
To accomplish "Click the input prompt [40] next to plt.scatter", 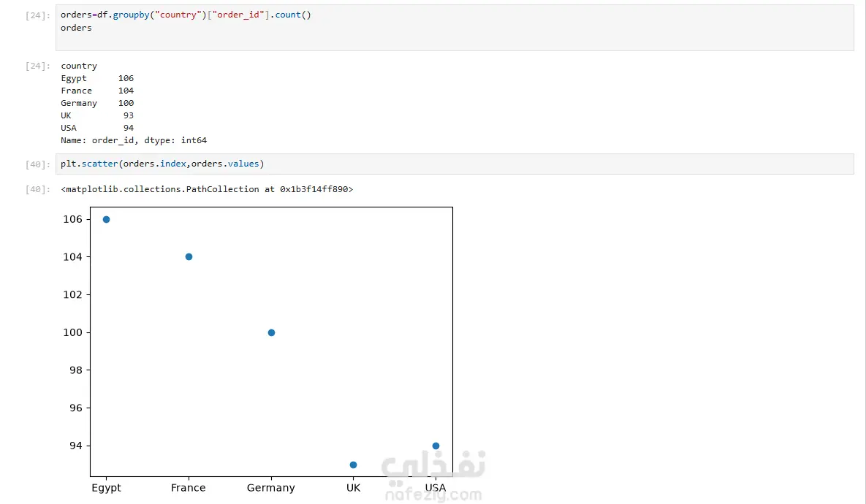I will (x=38, y=164).
